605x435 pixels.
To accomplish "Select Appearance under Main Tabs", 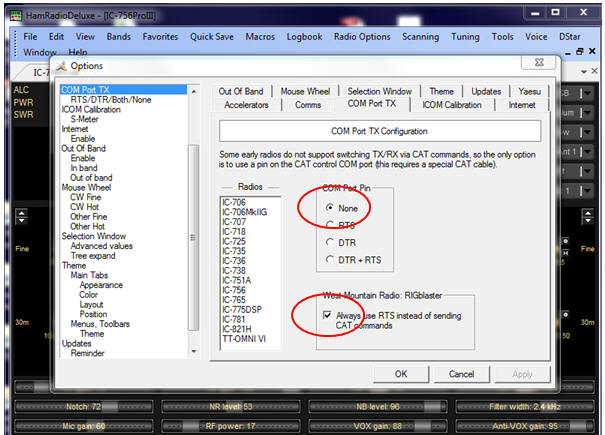I will point(101,285).
